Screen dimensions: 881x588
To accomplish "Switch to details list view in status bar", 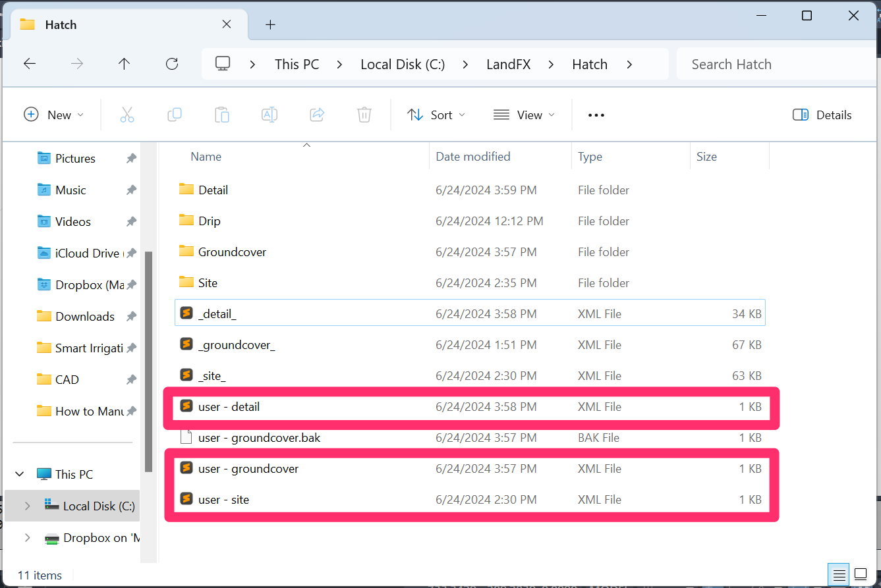I will click(x=838, y=573).
